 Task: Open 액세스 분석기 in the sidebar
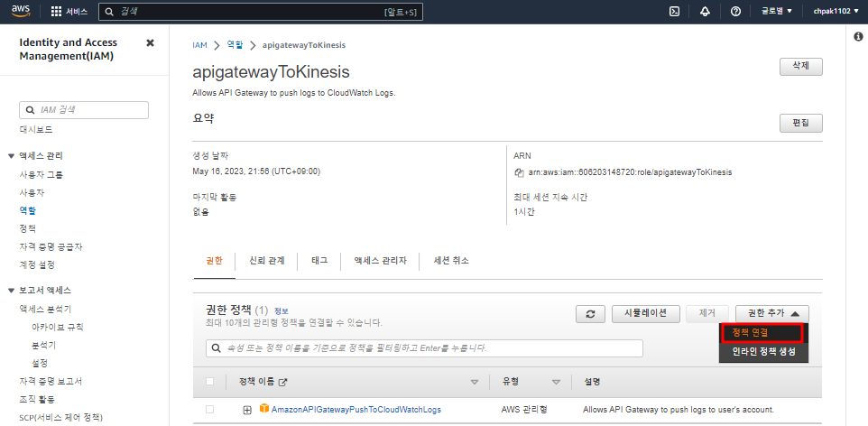(x=45, y=309)
